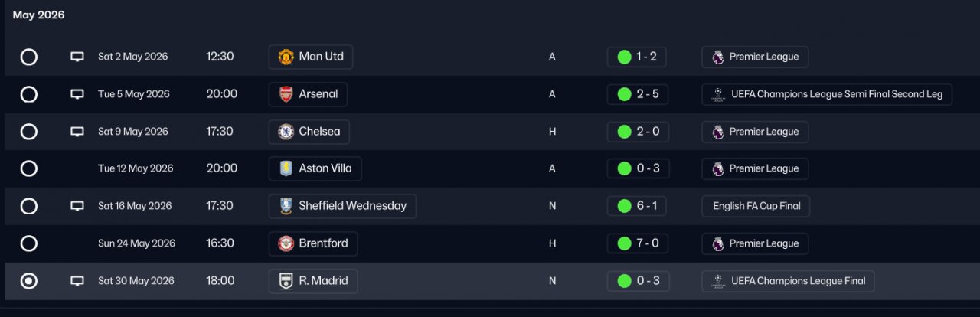Click the May 2026 month heading
This screenshot has height=317, width=980.
coord(38,15)
